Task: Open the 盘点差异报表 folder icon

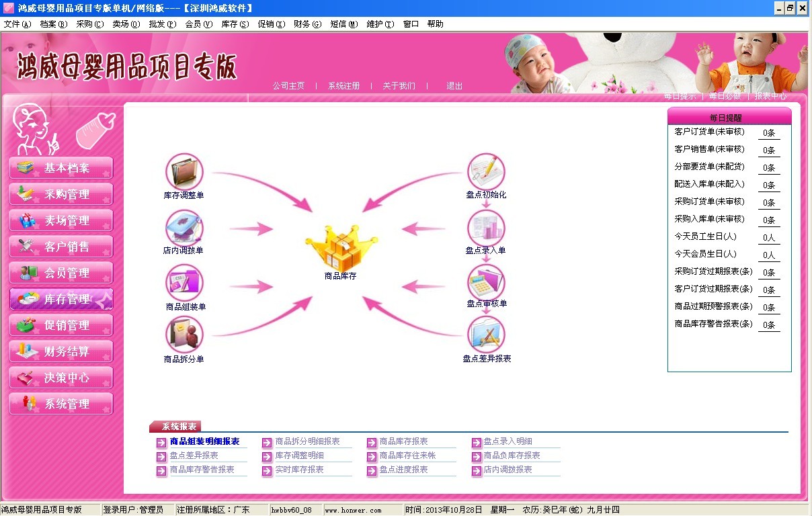Action: 486,335
